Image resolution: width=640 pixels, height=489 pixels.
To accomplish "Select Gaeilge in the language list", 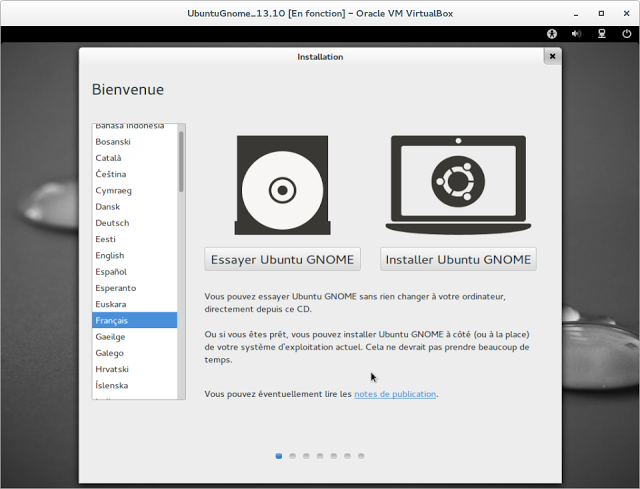I will [x=135, y=337].
